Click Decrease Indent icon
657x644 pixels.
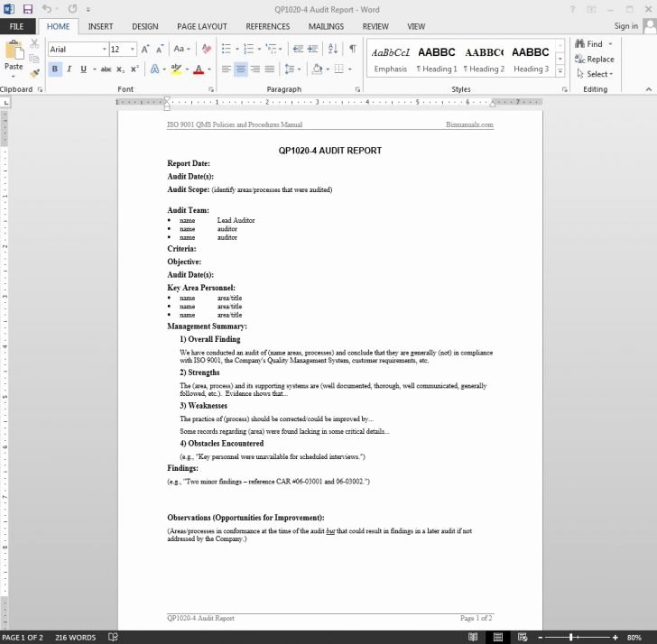(x=298, y=49)
